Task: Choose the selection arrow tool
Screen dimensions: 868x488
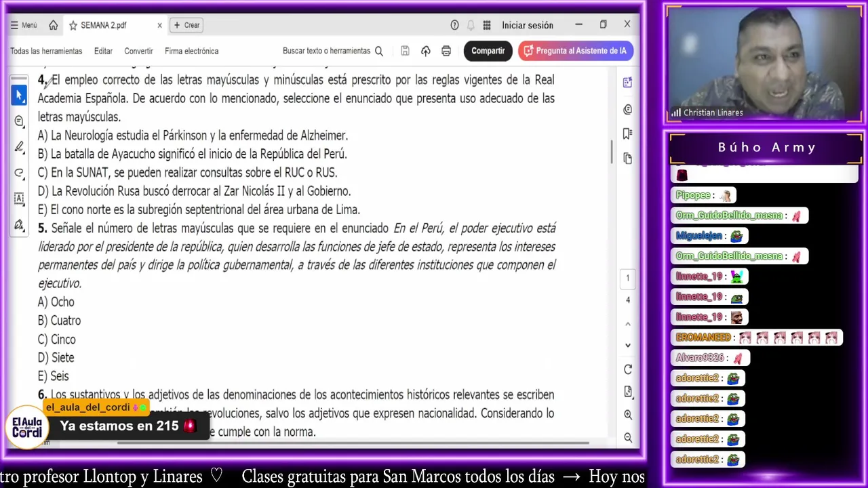Action: tap(19, 95)
